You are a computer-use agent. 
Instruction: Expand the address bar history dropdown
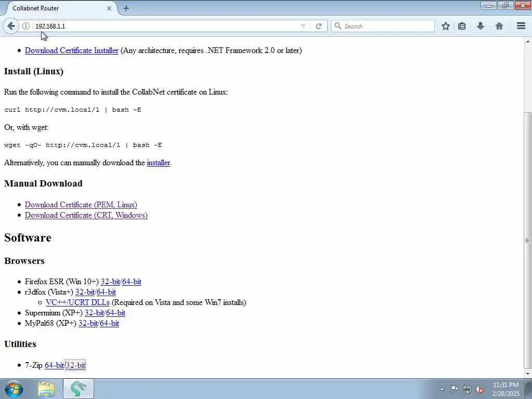coord(303,26)
